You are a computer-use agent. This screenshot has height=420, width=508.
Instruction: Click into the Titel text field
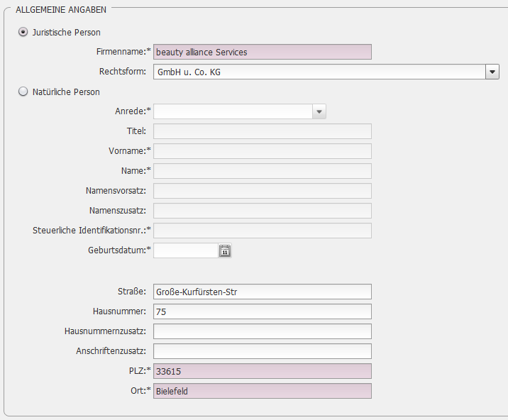tap(263, 131)
